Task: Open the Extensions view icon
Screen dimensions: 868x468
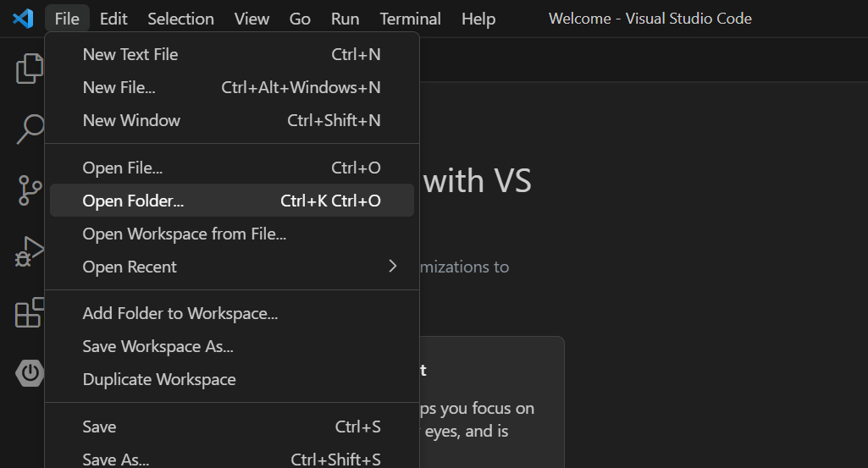Action: 29,312
